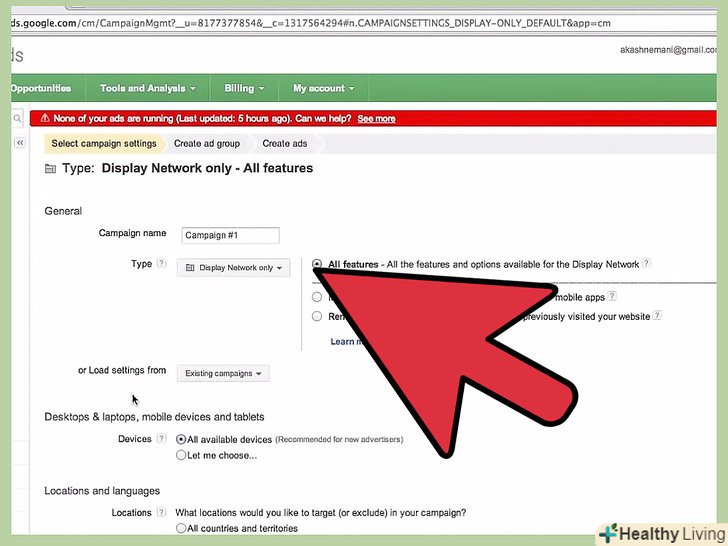Click the General section heading
Image resolution: width=728 pixels, height=546 pixels.
point(63,211)
